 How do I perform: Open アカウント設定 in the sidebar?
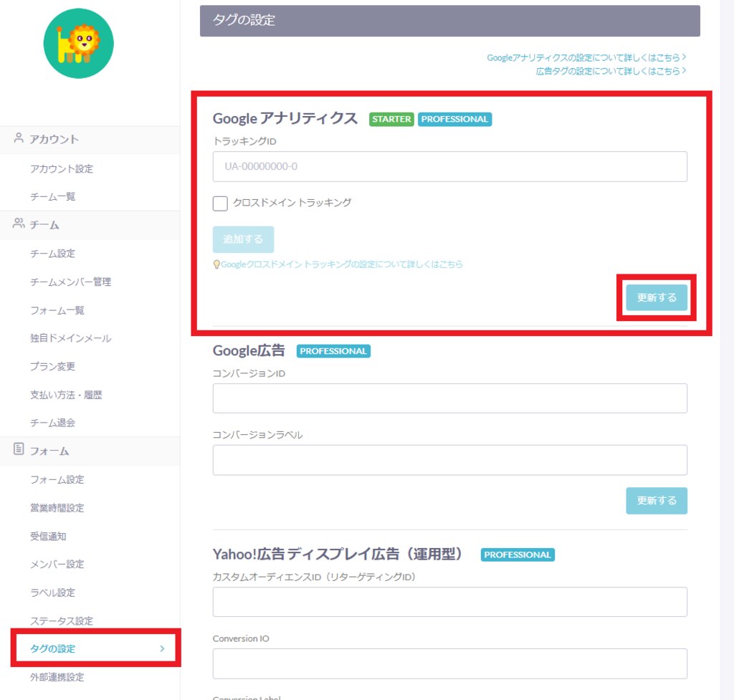pyautogui.click(x=62, y=169)
